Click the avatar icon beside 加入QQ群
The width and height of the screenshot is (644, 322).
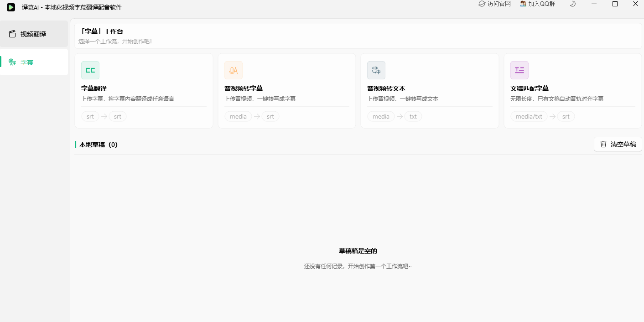tap(523, 4)
